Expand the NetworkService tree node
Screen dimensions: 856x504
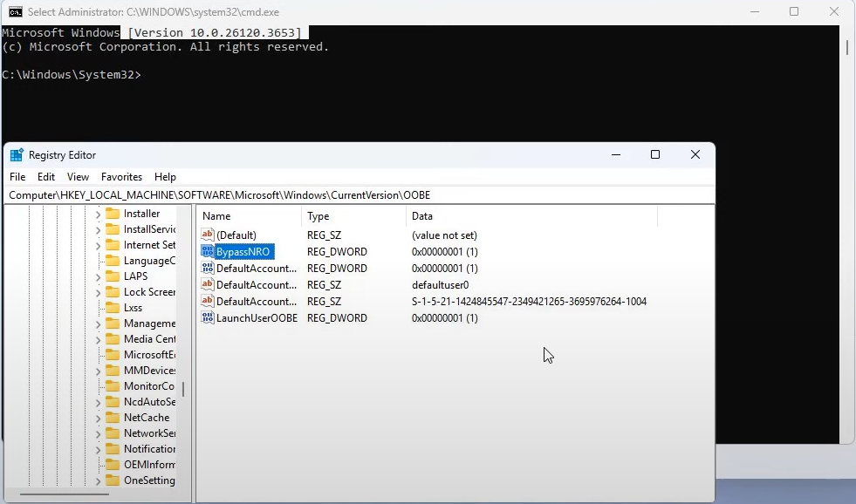point(99,434)
